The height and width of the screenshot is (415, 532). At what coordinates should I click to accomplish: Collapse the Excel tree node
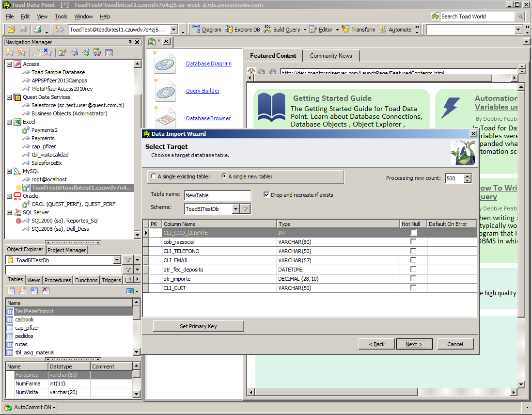tap(10, 122)
